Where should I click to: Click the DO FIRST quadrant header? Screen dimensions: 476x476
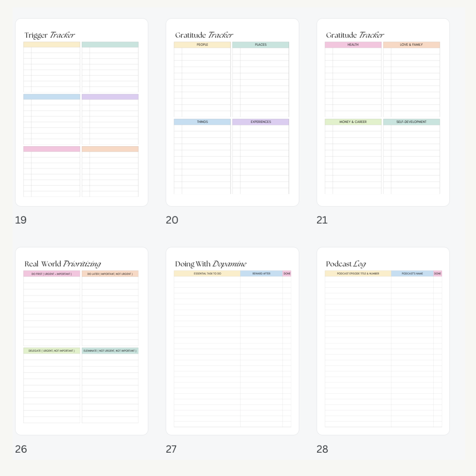click(52, 274)
